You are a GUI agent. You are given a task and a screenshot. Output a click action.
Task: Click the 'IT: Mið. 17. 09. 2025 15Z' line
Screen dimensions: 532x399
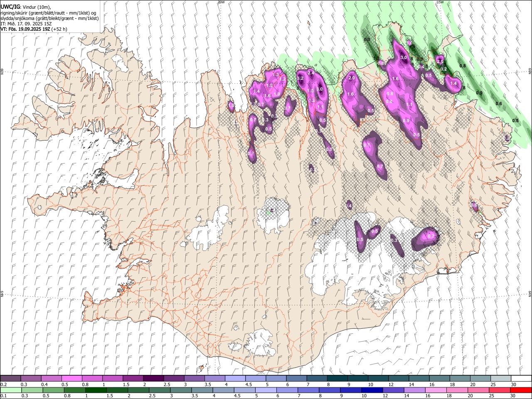(x=26, y=24)
